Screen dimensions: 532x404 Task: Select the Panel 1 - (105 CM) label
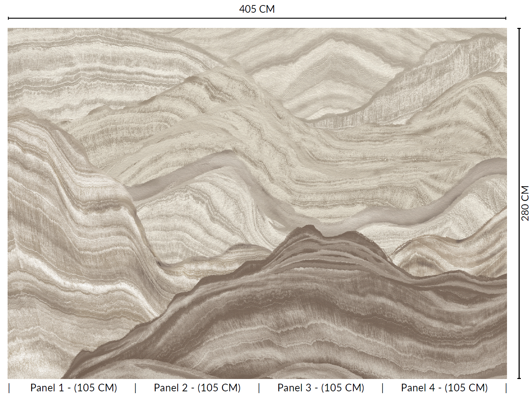(74, 388)
